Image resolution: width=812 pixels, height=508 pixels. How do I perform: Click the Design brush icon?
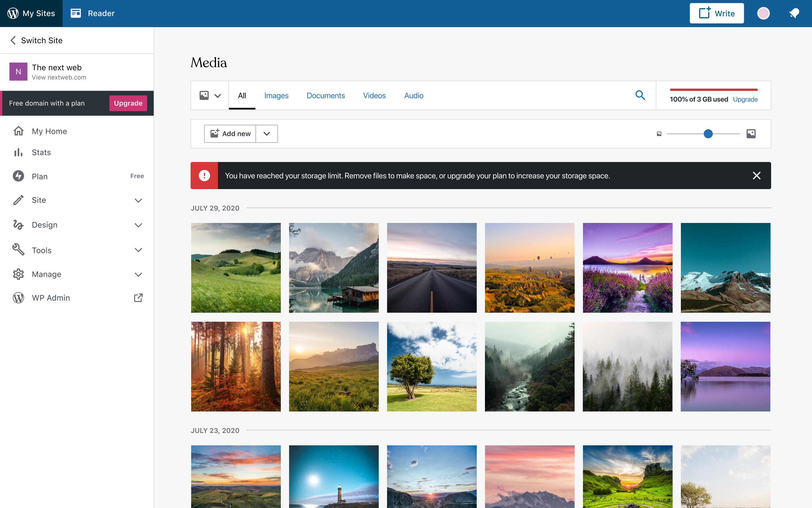18,225
